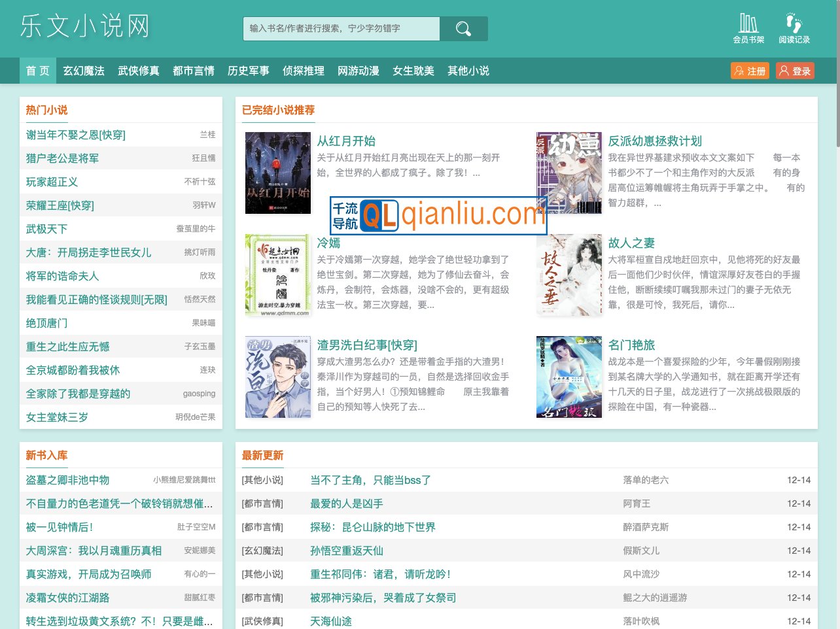840x629 pixels.
Task: Open the novel 从红月开始
Action: [347, 141]
